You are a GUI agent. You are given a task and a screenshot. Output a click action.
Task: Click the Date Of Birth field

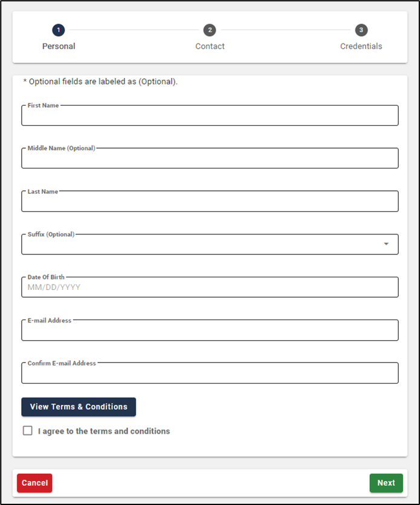[x=210, y=288]
